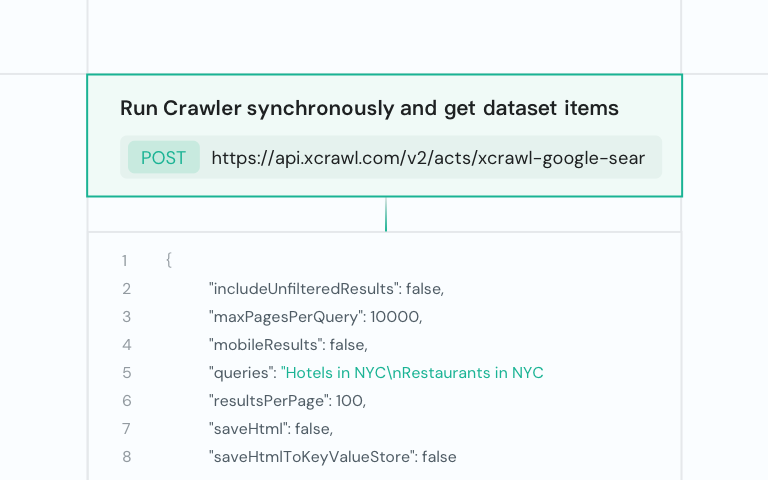Select line number 3 in the code gutter
Screen dimensions: 768x480
pos(126,317)
